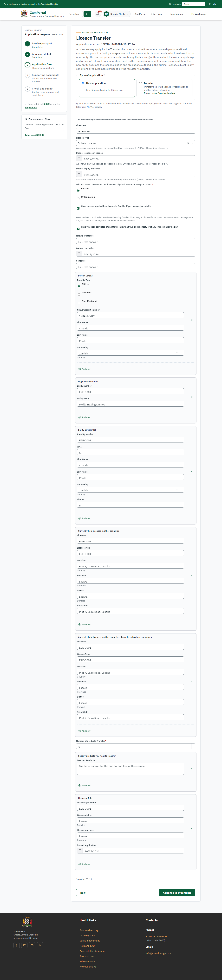Remove the Entity Director entry

pos(192,472)
